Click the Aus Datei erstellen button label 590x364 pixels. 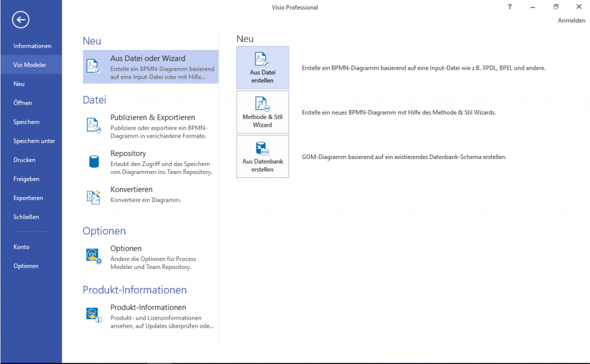point(263,77)
